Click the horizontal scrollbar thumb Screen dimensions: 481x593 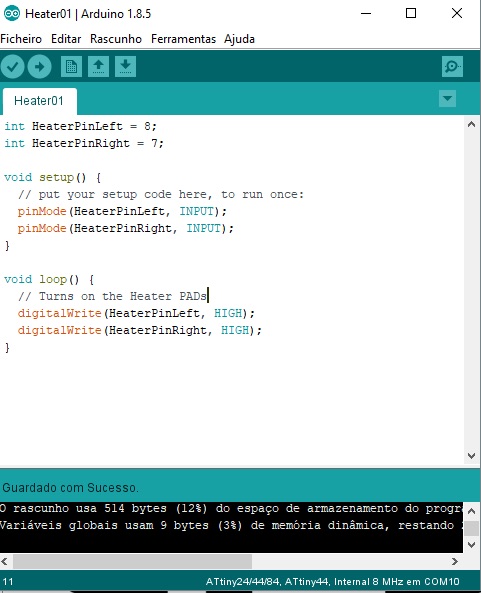click(x=132, y=562)
